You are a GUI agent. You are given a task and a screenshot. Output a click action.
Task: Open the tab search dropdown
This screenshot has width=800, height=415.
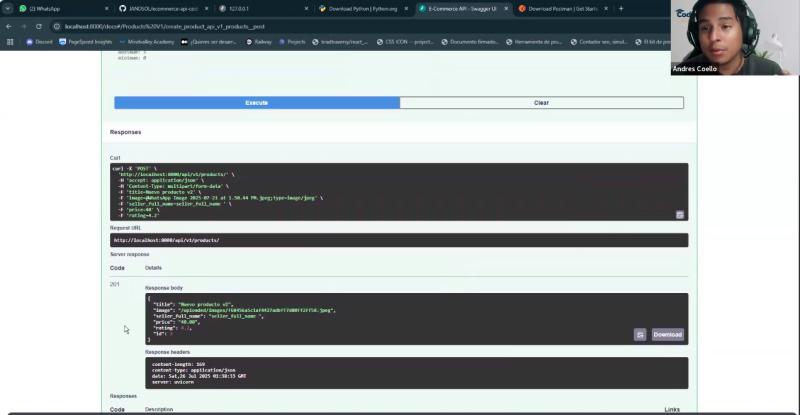[7, 9]
